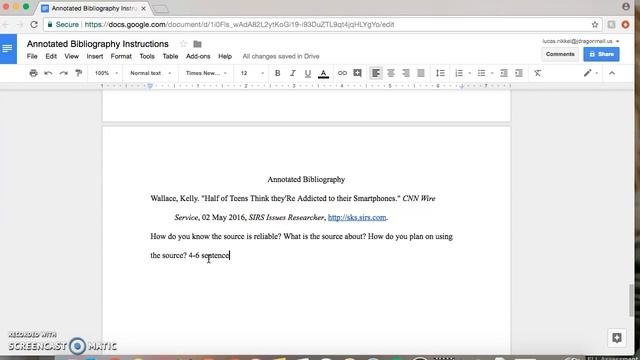
Task: Select the Annotated Bibliography Instructions tab
Action: click(94, 8)
